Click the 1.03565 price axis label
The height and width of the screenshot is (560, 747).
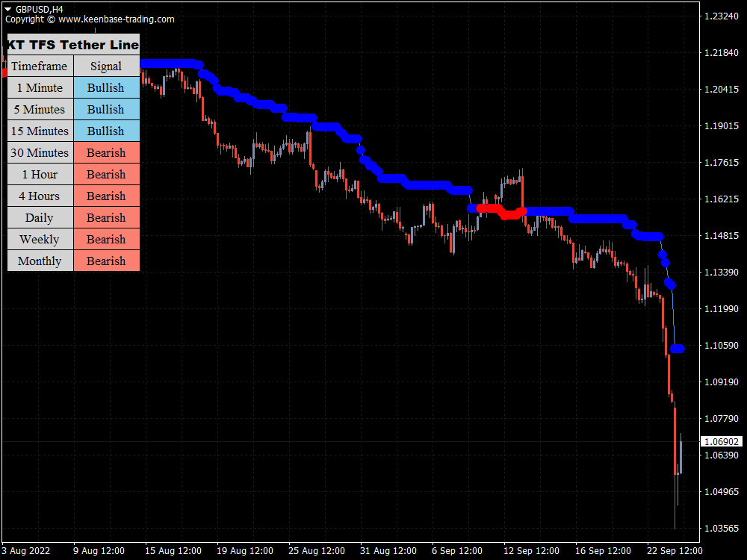pyautogui.click(x=722, y=529)
